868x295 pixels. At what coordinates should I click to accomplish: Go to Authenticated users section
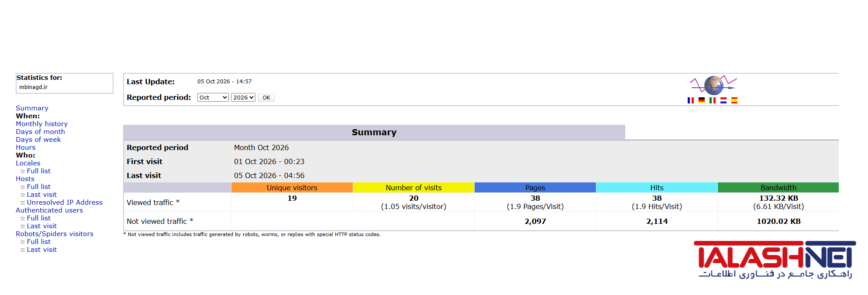[49, 210]
